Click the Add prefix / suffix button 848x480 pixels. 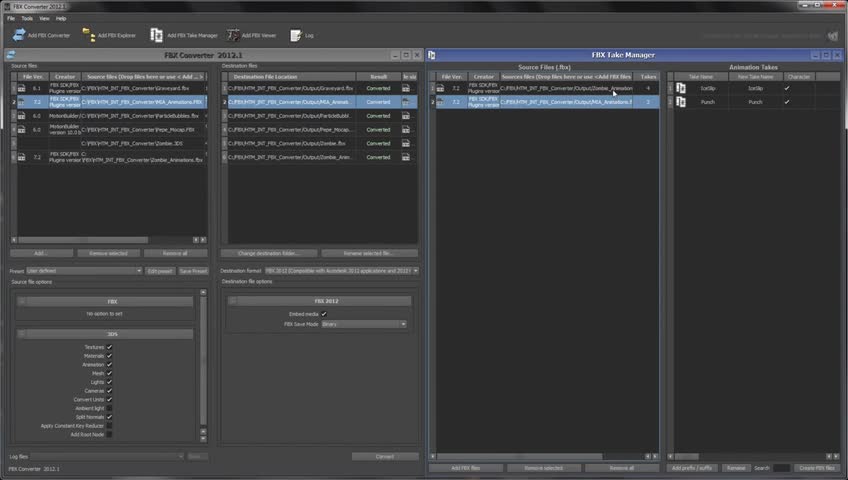click(692, 468)
